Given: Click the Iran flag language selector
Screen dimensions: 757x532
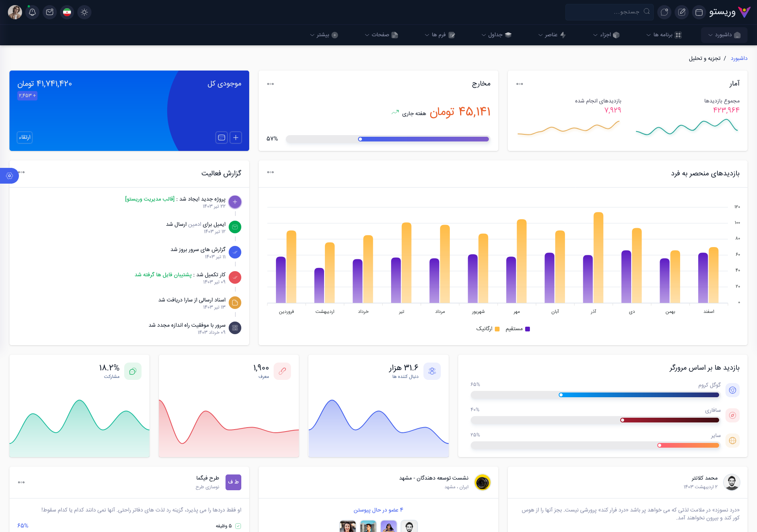Looking at the screenshot, I should click(x=67, y=12).
